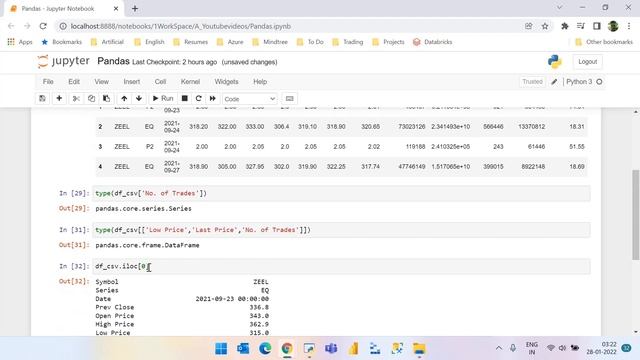Open the Other bookmarks folder
The image size is (640, 360).
604,42
